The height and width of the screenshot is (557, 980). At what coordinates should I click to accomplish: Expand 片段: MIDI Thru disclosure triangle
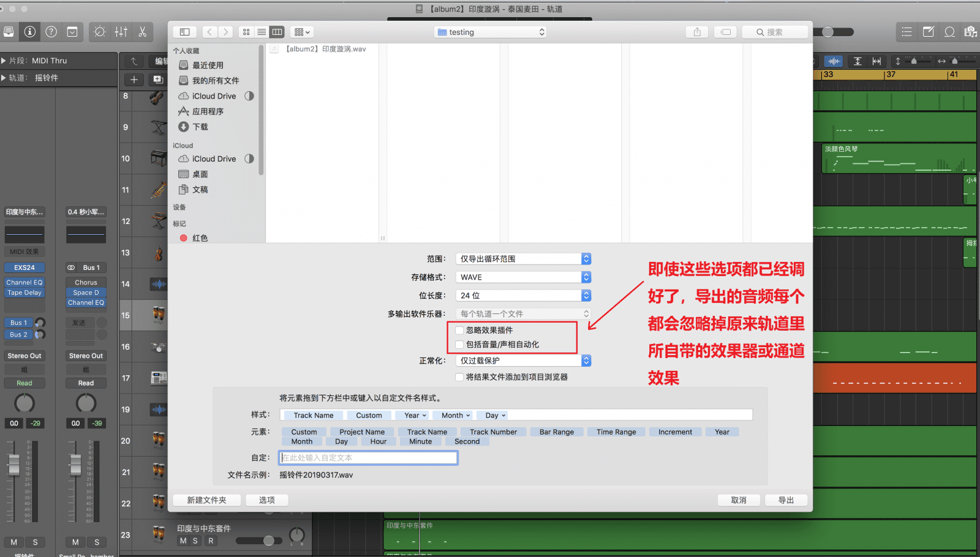click(x=4, y=61)
